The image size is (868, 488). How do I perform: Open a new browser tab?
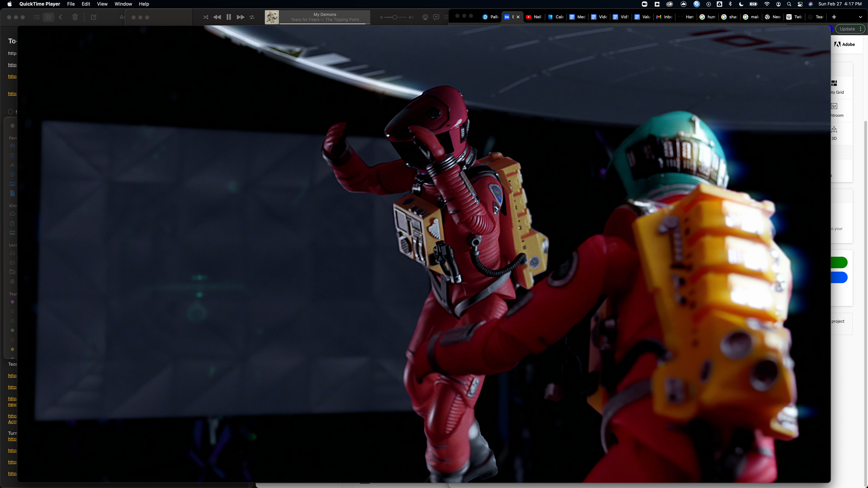pos(834,17)
